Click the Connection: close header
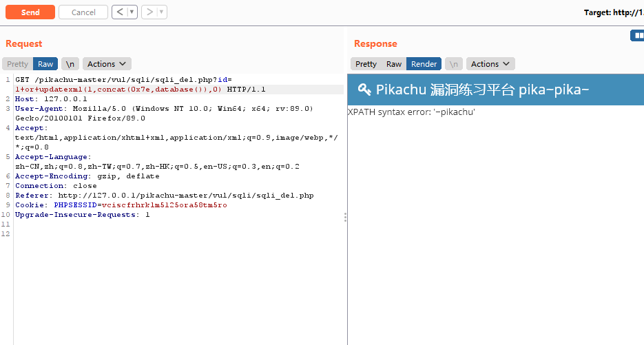 [x=56, y=186]
